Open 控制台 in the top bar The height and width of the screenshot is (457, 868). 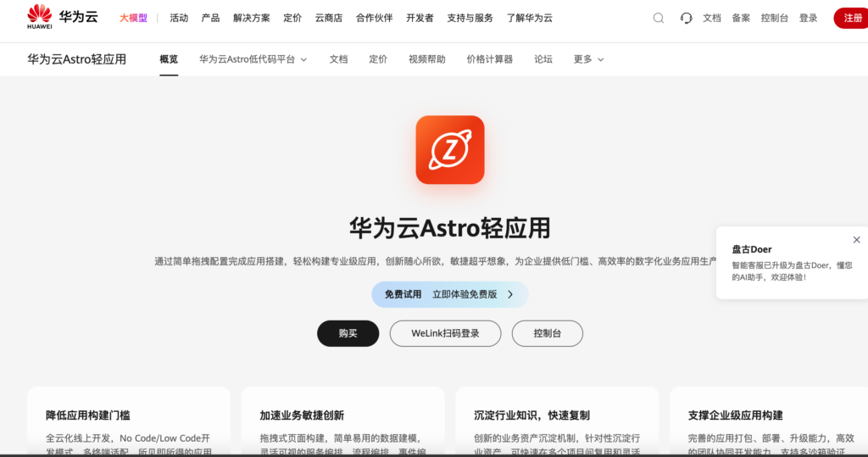(x=775, y=18)
